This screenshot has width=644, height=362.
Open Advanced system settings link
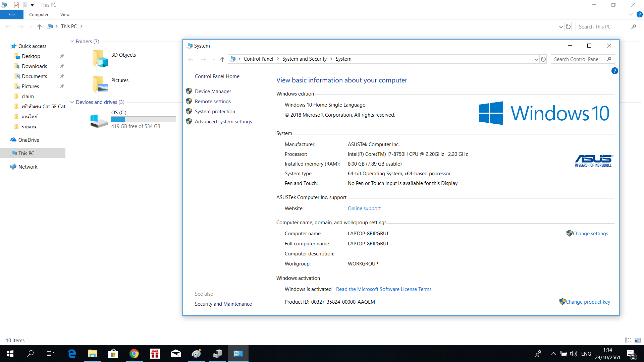tap(223, 122)
